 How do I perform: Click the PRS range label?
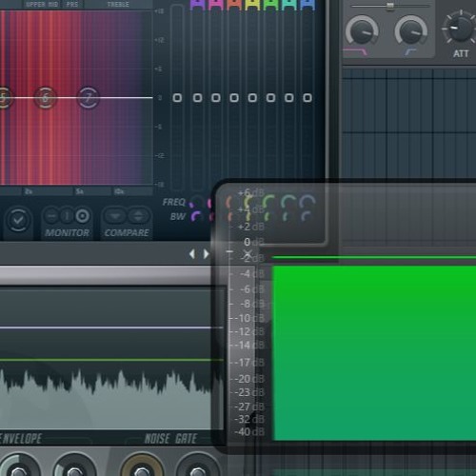(72, 5)
